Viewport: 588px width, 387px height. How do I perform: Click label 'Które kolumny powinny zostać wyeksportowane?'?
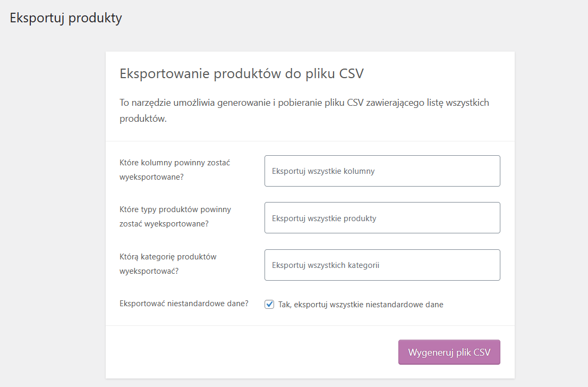175,170
